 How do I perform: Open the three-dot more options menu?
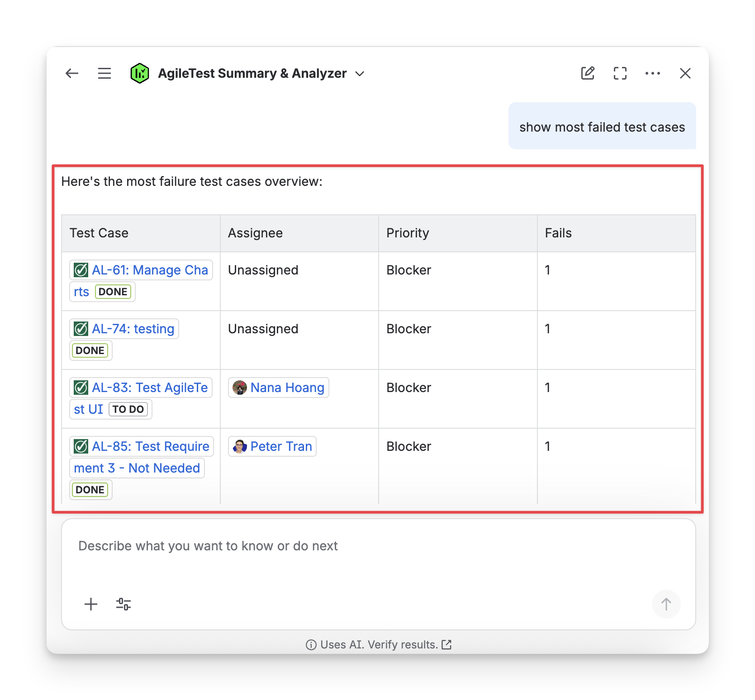pyautogui.click(x=652, y=73)
